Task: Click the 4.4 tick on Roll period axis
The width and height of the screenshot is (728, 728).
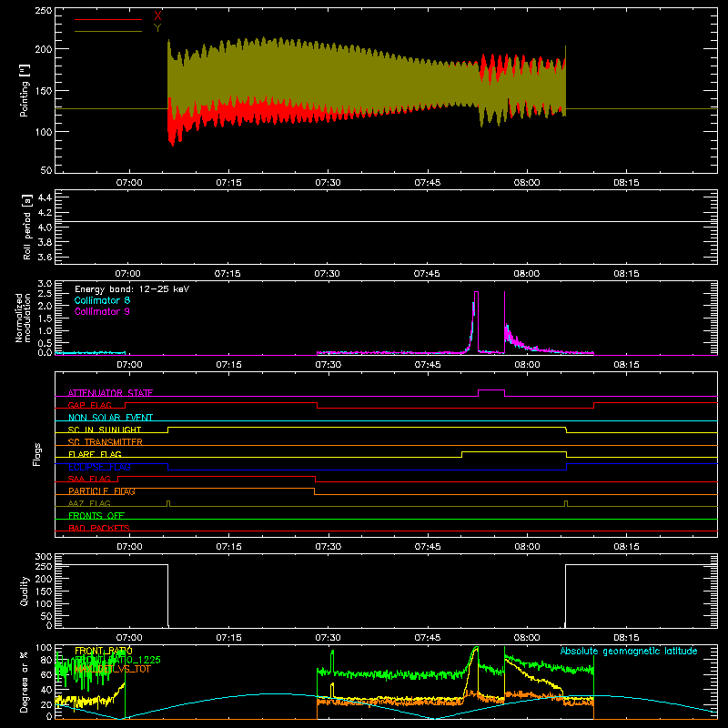Action: coord(45,198)
